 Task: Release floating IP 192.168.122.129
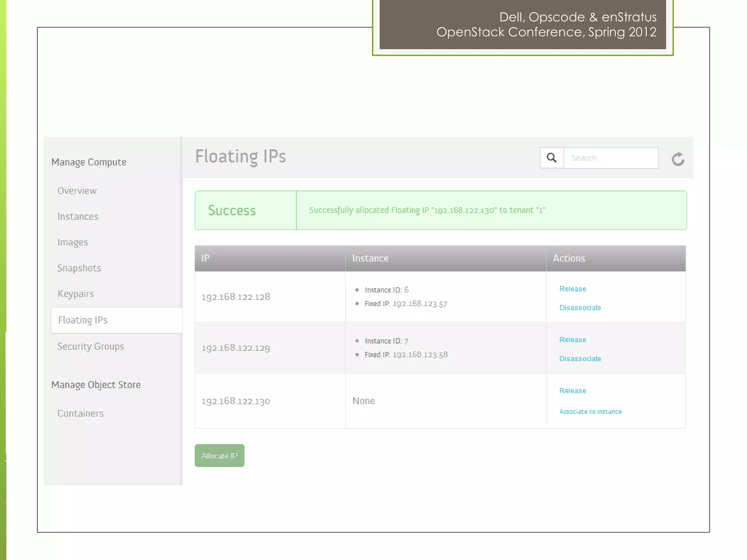point(572,340)
